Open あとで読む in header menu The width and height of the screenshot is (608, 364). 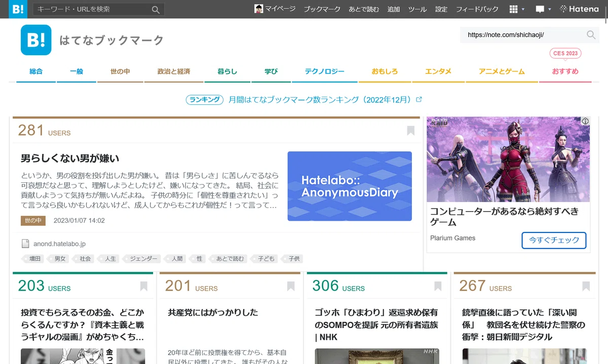364,9
